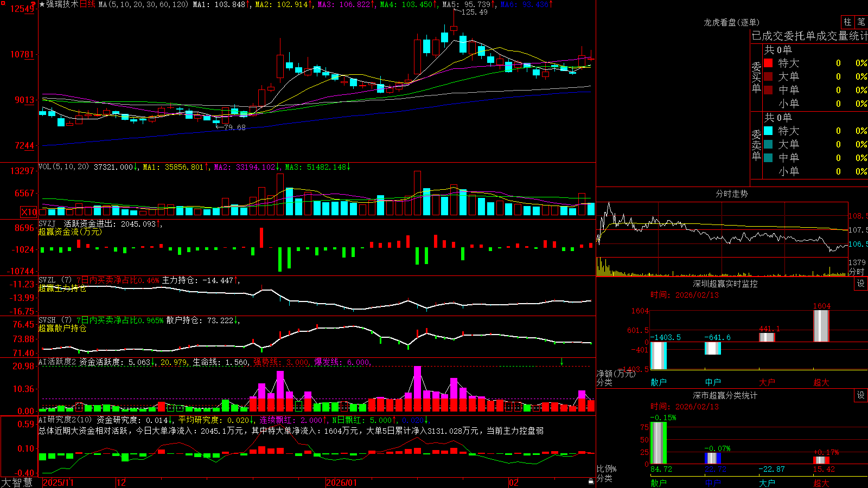Click the 中户 bar labeled -641.6
Screen dimensions: 868x488
click(x=713, y=349)
